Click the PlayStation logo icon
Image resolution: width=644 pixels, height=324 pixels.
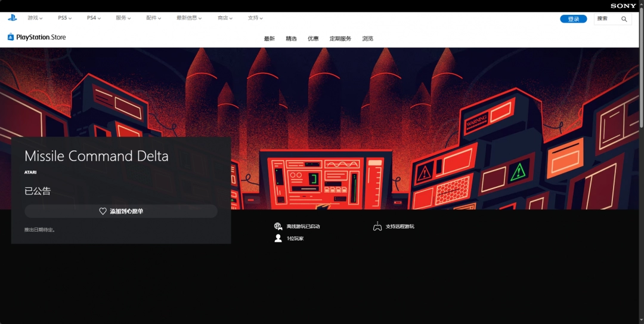point(13,18)
